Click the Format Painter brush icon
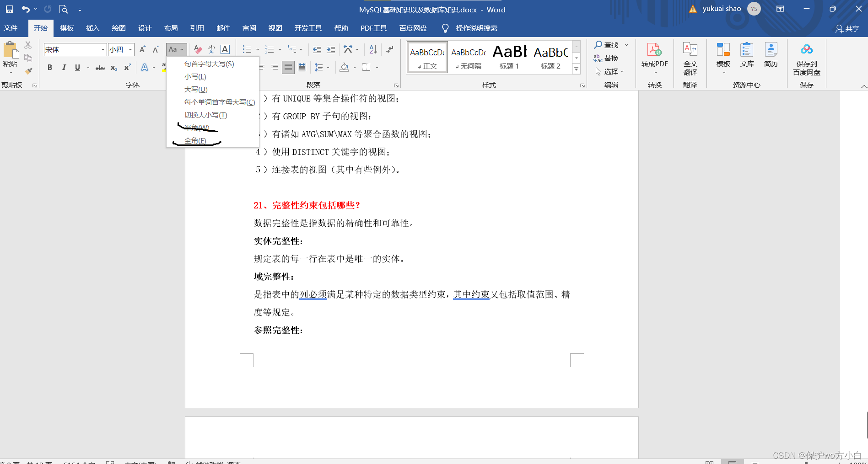The height and width of the screenshot is (464, 868). (x=28, y=71)
